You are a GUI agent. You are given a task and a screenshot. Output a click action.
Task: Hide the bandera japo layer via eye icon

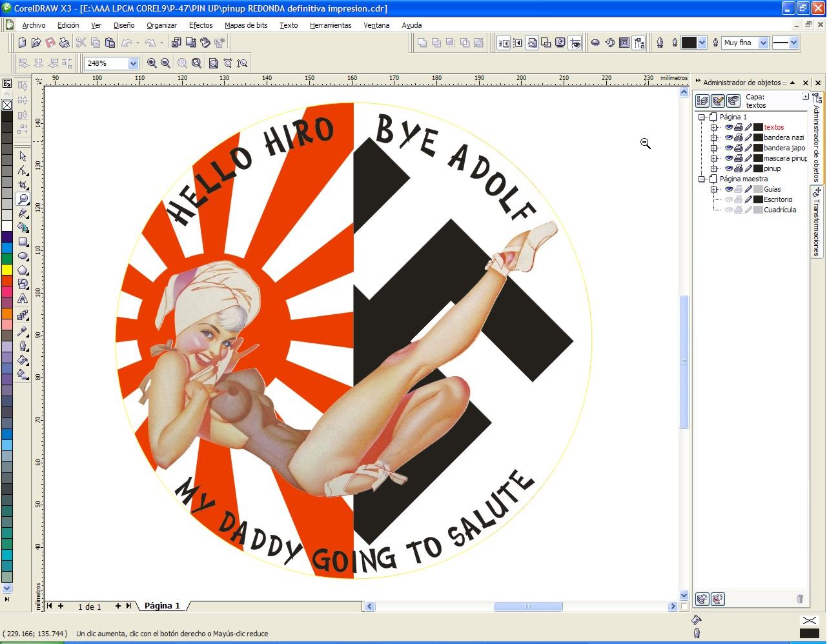(729, 148)
